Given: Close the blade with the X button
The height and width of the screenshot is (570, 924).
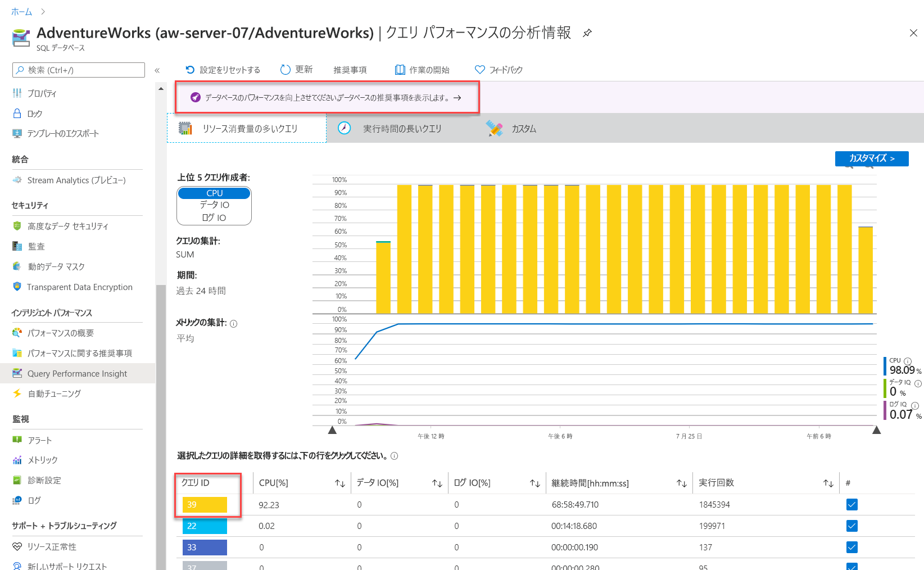Looking at the screenshot, I should click(x=913, y=33).
